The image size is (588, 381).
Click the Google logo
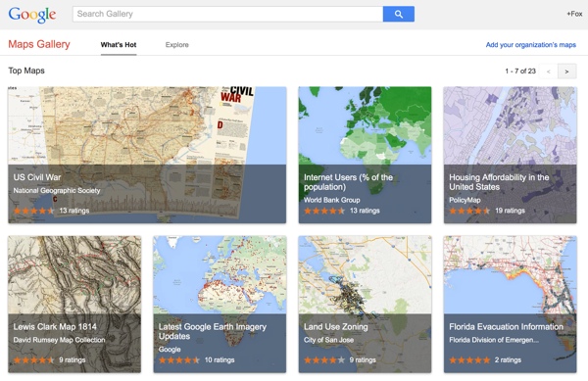coord(32,15)
